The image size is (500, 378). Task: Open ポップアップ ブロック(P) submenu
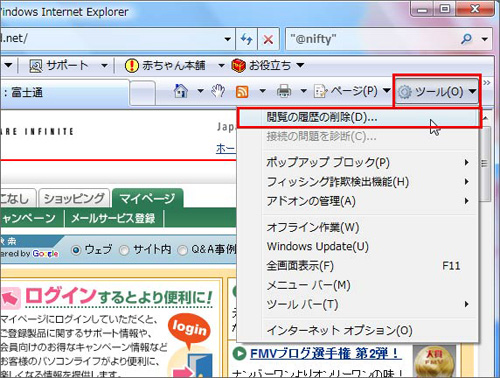358,162
